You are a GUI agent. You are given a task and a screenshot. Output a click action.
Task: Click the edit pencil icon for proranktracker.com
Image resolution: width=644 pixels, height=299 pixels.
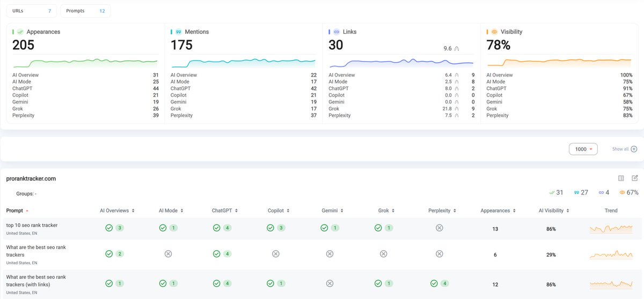pyautogui.click(x=635, y=178)
